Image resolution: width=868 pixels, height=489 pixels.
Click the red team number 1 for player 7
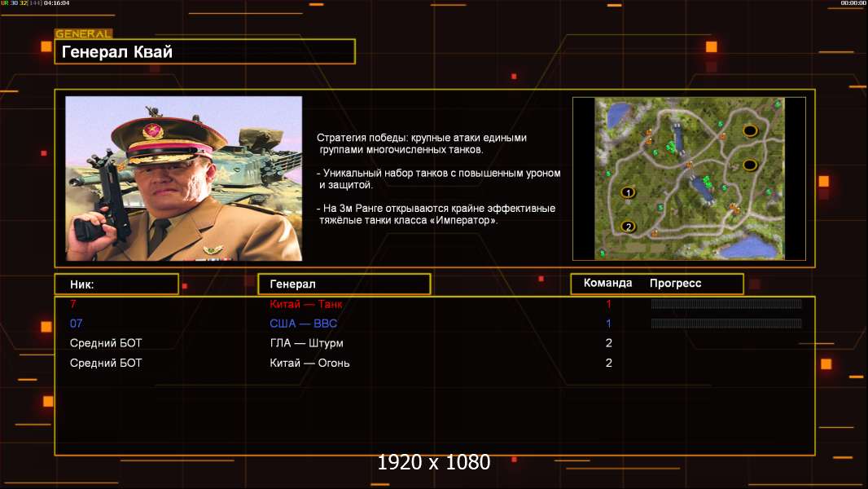[x=608, y=304]
